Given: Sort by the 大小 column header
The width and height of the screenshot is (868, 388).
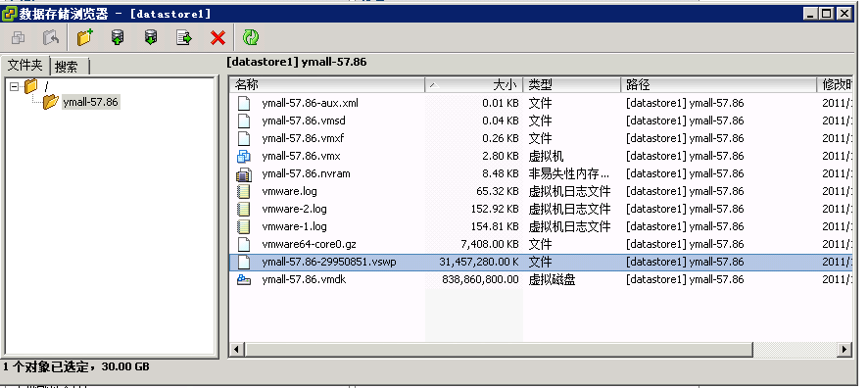Looking at the screenshot, I should point(474,84).
